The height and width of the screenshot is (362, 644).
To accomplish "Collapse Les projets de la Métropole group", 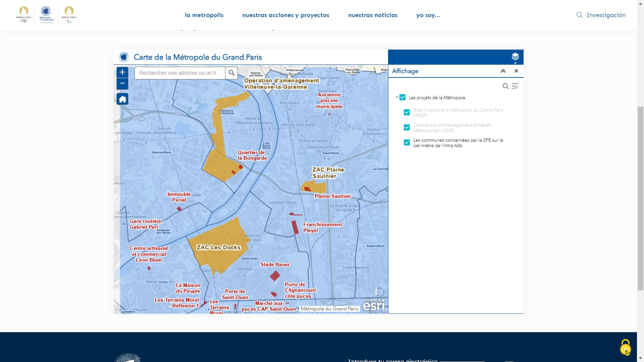I will [397, 98].
